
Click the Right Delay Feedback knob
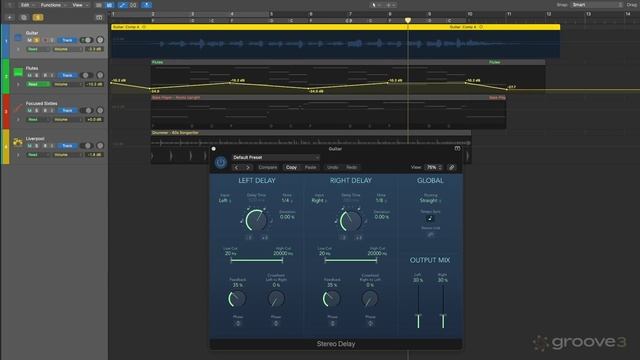[331, 299]
